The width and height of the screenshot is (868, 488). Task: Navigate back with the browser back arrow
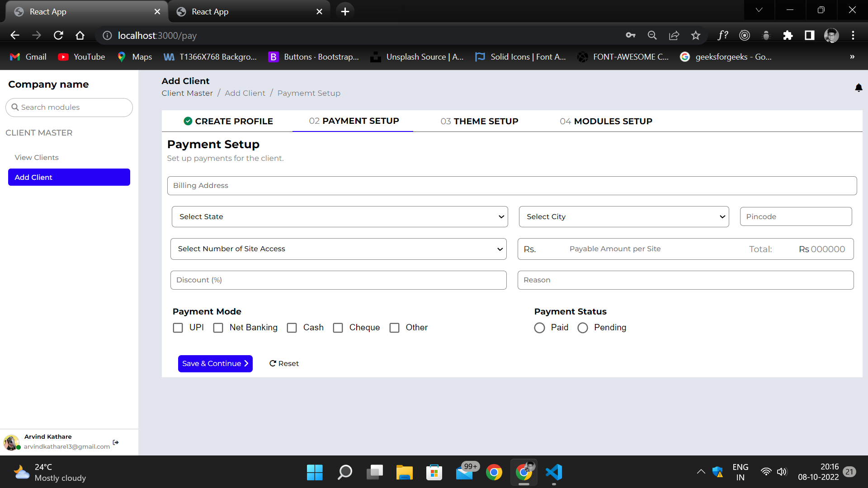(15, 35)
